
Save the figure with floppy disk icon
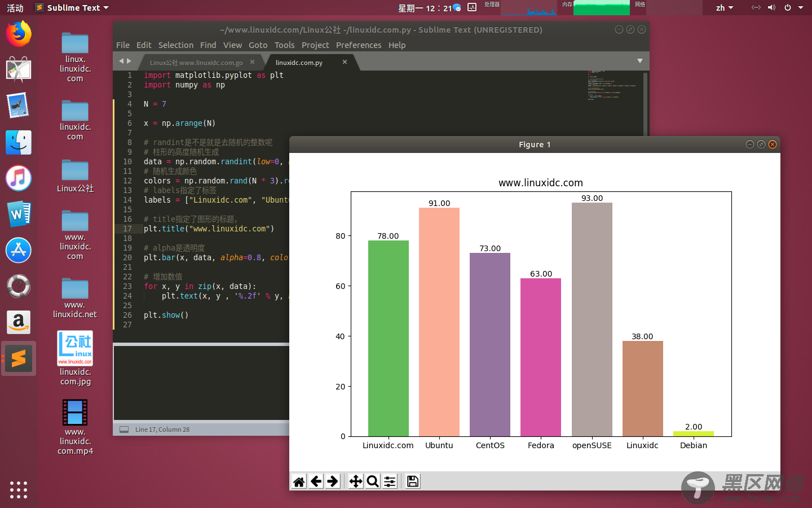point(413,481)
